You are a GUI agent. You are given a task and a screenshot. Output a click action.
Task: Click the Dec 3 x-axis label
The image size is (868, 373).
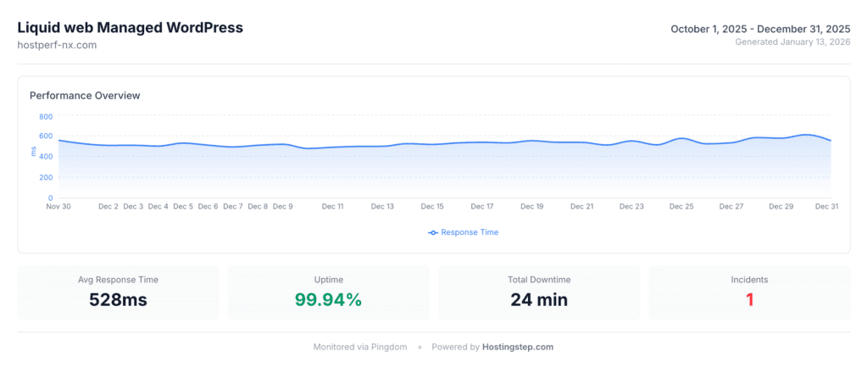(x=133, y=207)
